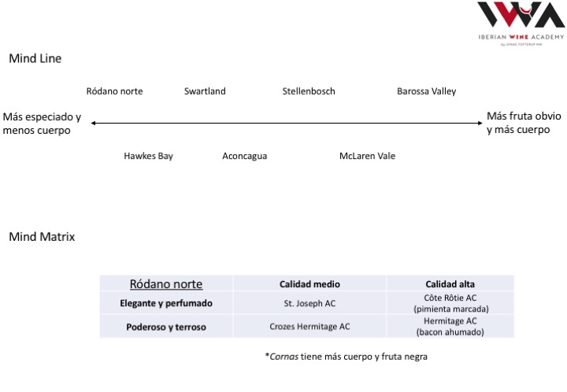Select the Cornas footnote text
Image resolution: width=567 pixels, height=392 pixels.
tap(346, 357)
